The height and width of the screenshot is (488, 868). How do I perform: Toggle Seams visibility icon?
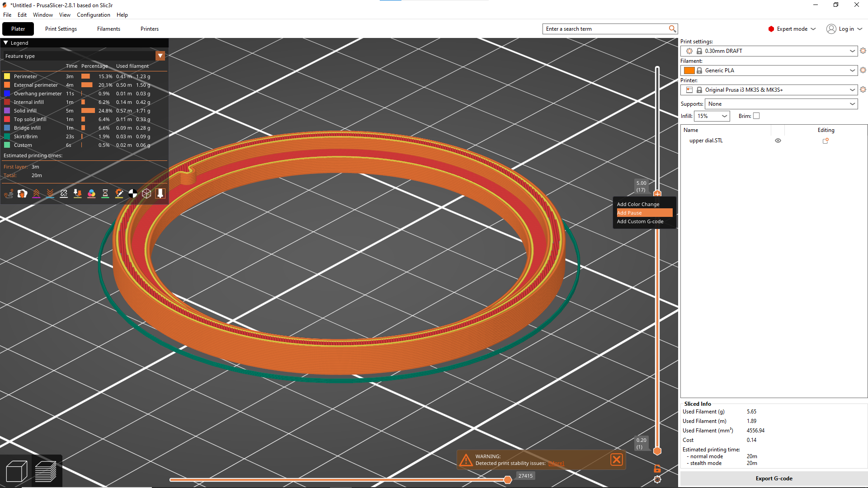click(x=64, y=193)
